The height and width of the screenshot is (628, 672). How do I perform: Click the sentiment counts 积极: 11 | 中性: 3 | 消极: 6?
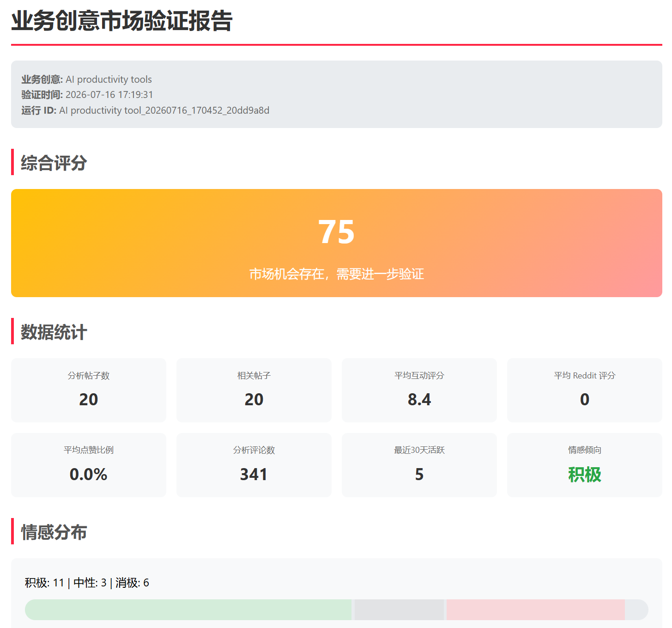pyautogui.click(x=87, y=583)
